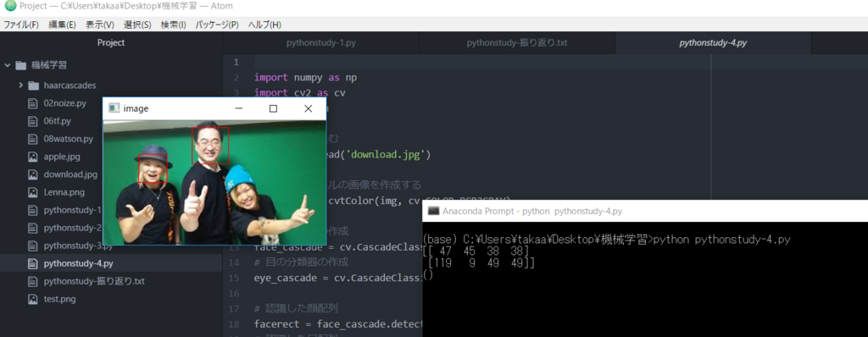Click the Anaconda Prompt window icon

pos(433,211)
